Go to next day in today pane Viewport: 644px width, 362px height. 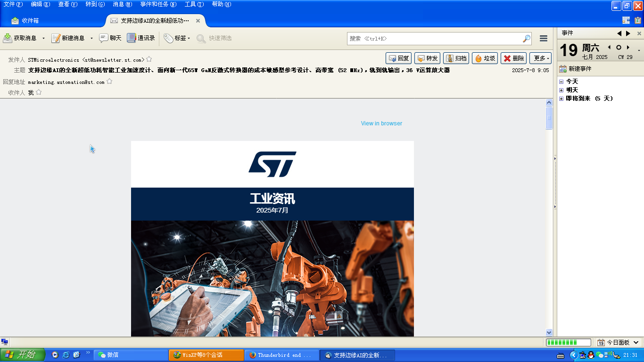628,47
